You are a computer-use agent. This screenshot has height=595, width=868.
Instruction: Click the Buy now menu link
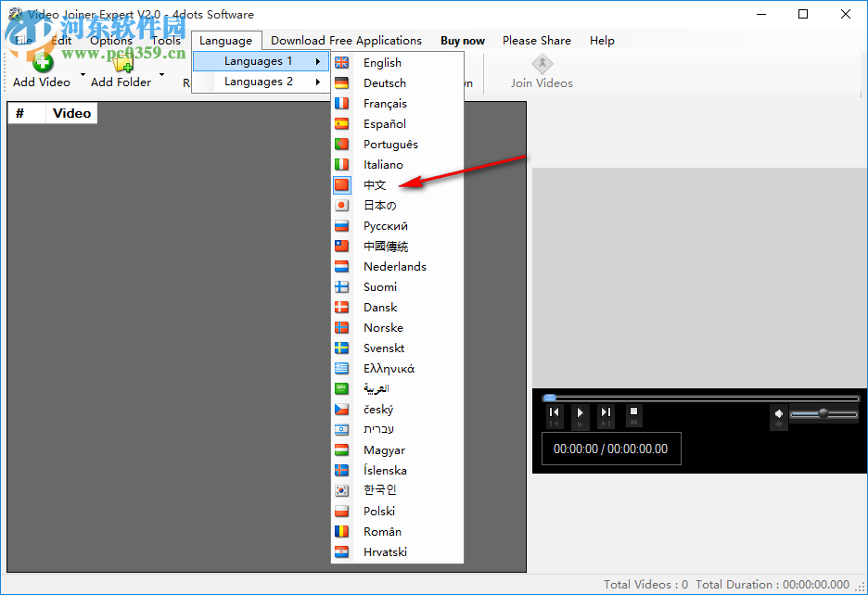click(462, 40)
